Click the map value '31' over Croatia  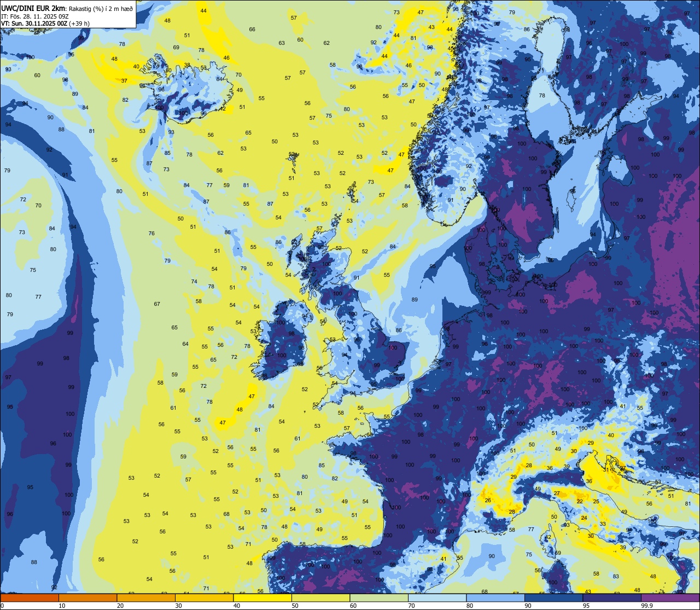pyautogui.click(x=606, y=469)
